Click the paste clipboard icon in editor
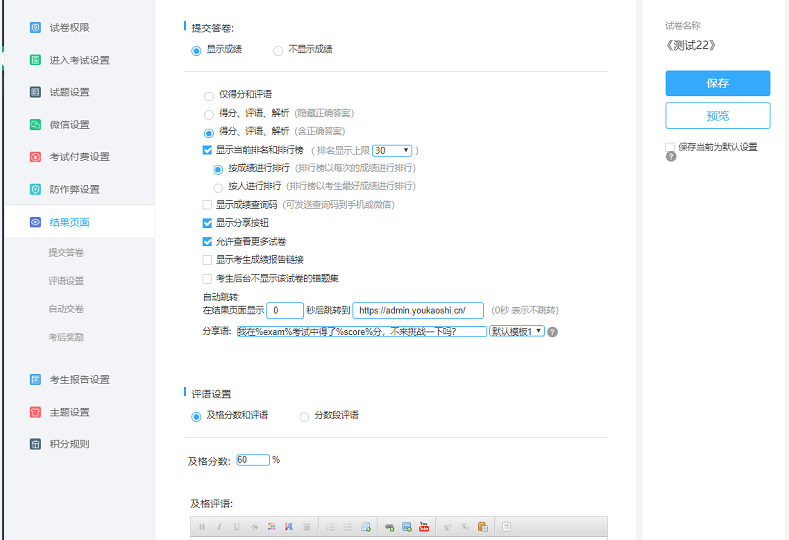 483,527
